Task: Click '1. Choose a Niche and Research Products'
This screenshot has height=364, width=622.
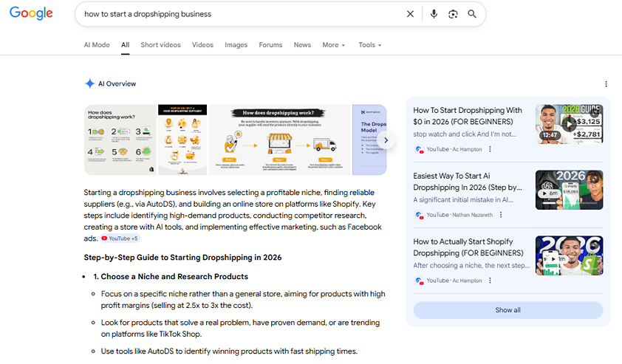Action: (171, 276)
